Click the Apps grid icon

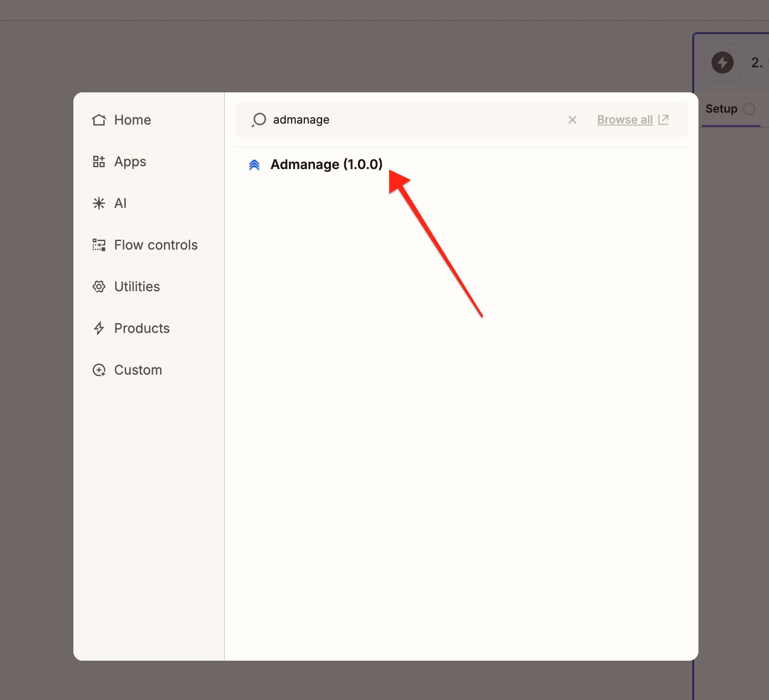click(99, 162)
